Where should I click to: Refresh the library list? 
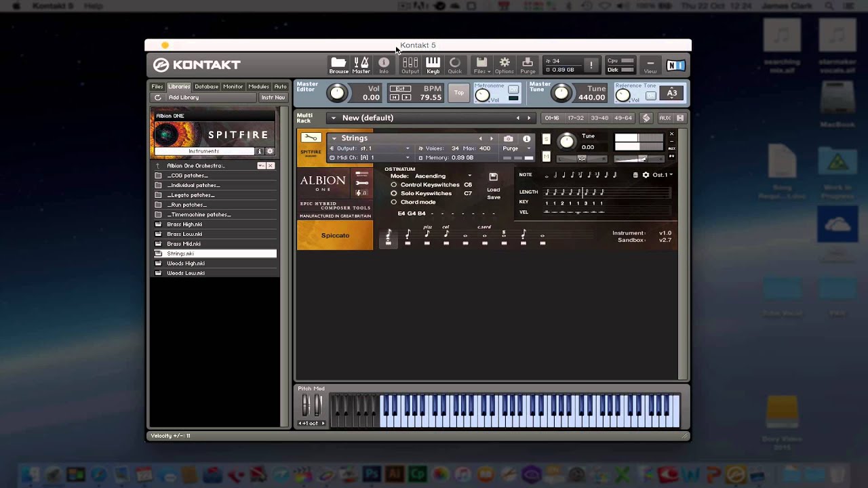tap(158, 98)
